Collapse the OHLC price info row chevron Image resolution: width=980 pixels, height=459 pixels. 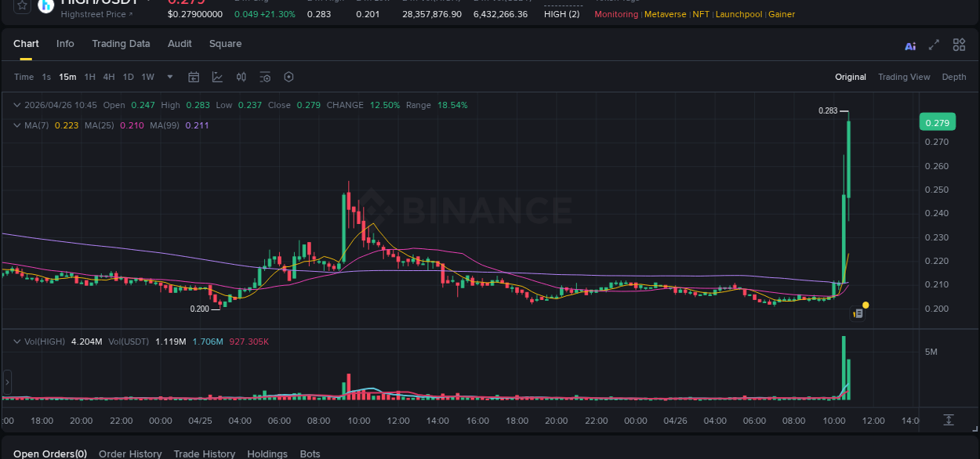16,104
